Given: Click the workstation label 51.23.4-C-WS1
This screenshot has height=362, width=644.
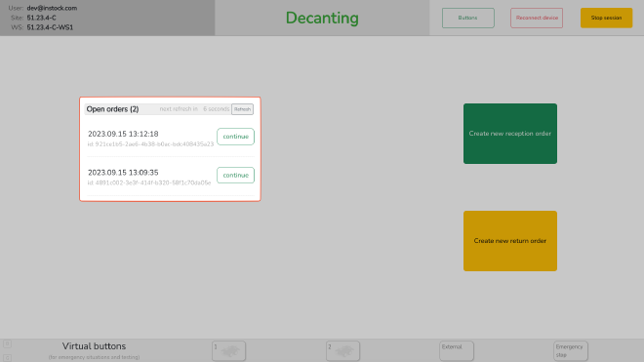Looking at the screenshot, I should click(50, 27).
